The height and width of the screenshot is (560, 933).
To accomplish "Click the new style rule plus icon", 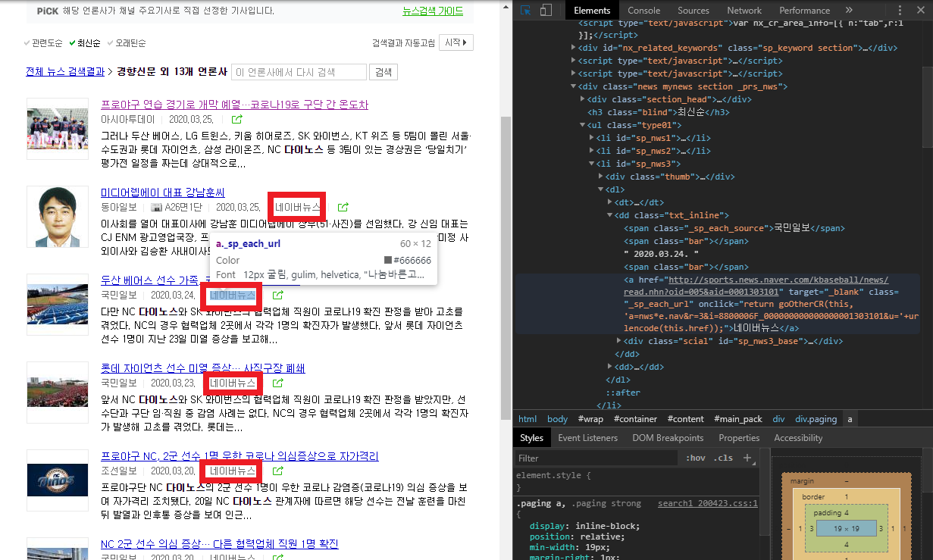I will (x=747, y=458).
